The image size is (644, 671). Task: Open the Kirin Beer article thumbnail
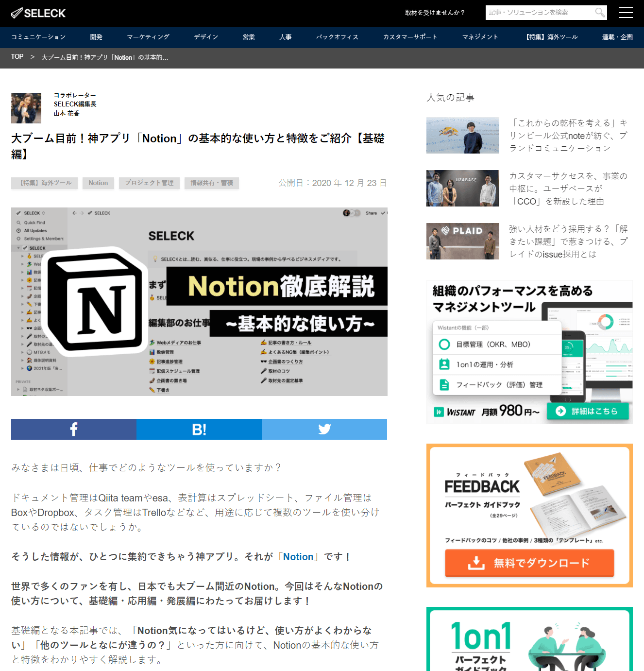tap(462, 135)
